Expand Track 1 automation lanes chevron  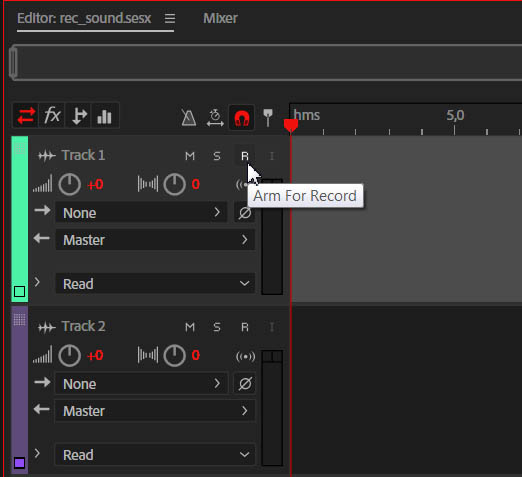click(x=37, y=282)
